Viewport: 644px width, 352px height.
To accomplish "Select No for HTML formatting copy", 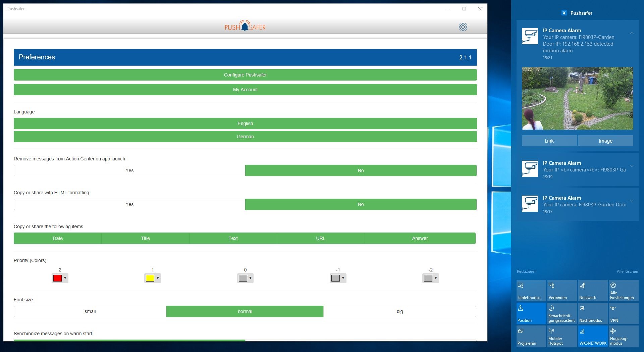I will tap(361, 204).
